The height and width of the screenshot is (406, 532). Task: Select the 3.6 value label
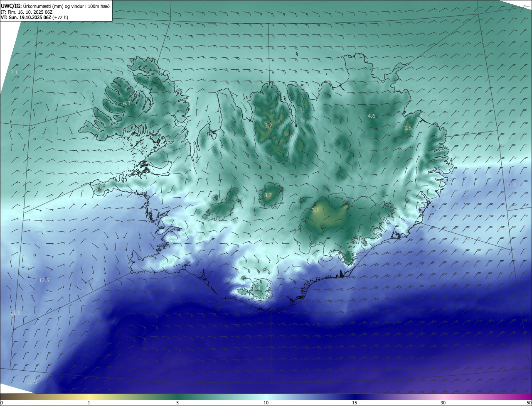point(408,128)
